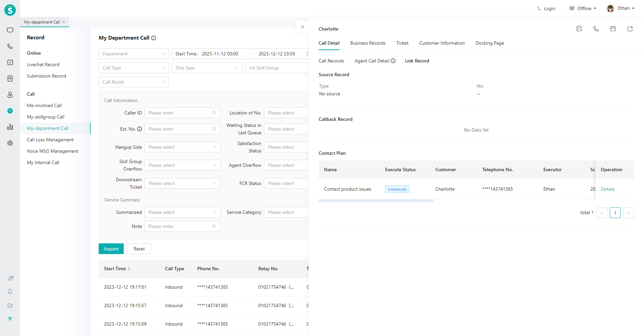Viewport: 644px width, 336px height.
Task: Open the phone icon in left sidebar
Action: (x=10, y=46)
